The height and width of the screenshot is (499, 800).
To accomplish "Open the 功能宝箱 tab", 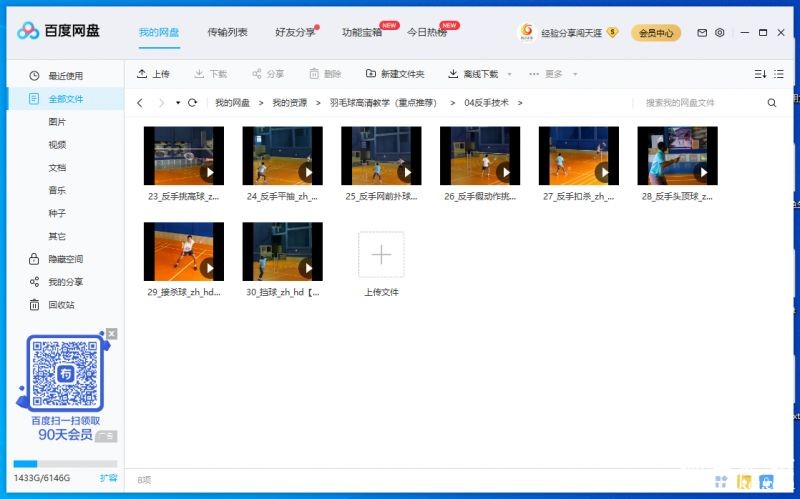I will tap(362, 33).
